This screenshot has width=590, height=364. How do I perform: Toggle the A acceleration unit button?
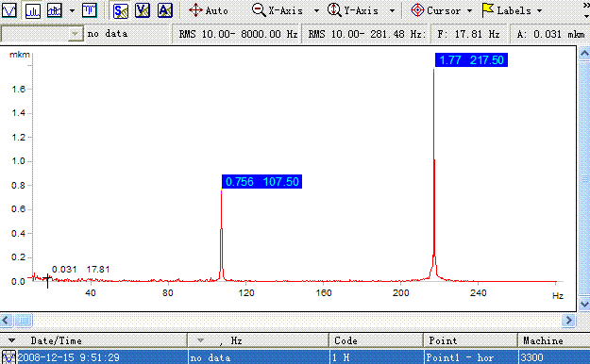click(165, 10)
